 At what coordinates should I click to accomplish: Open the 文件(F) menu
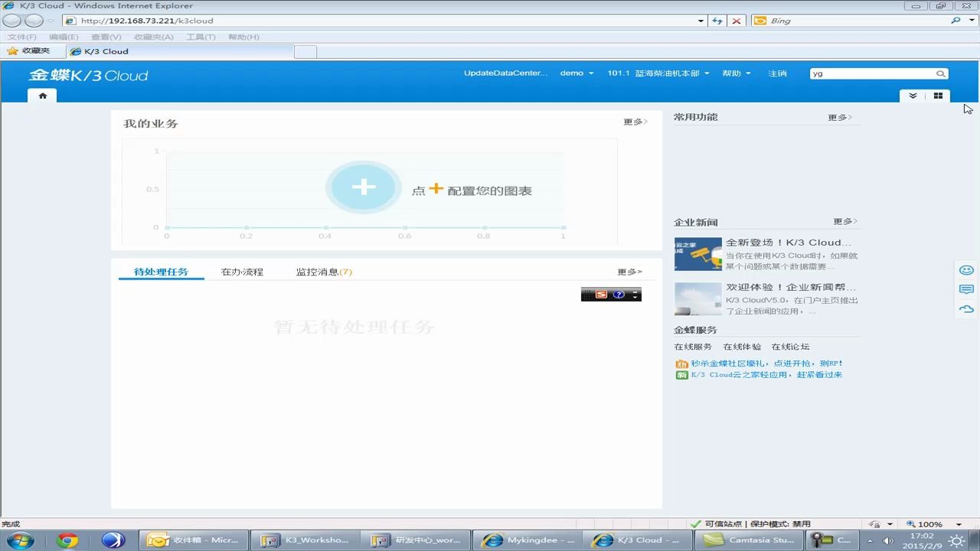coord(21,37)
